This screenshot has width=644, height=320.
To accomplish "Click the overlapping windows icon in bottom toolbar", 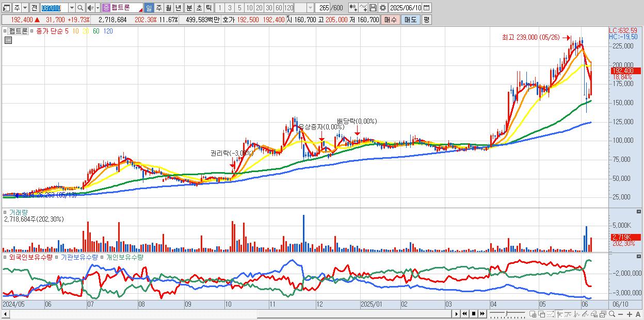I will [x=541, y=314].
